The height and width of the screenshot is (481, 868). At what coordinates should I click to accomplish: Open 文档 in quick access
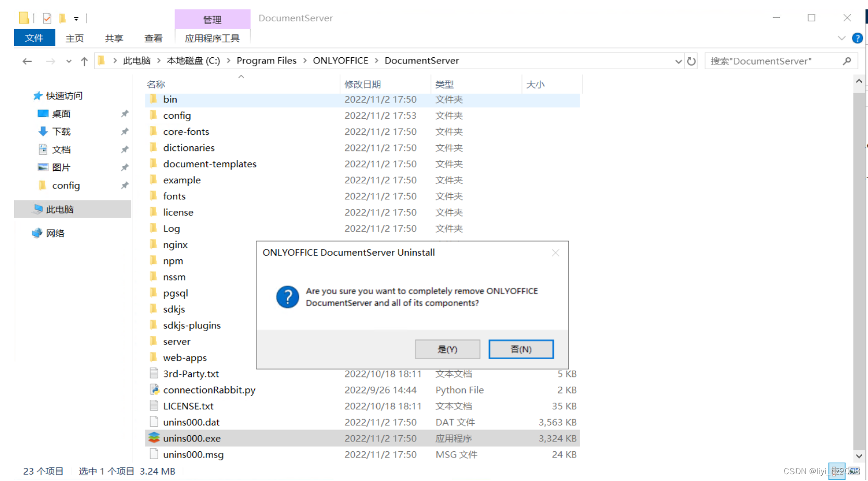tap(61, 149)
